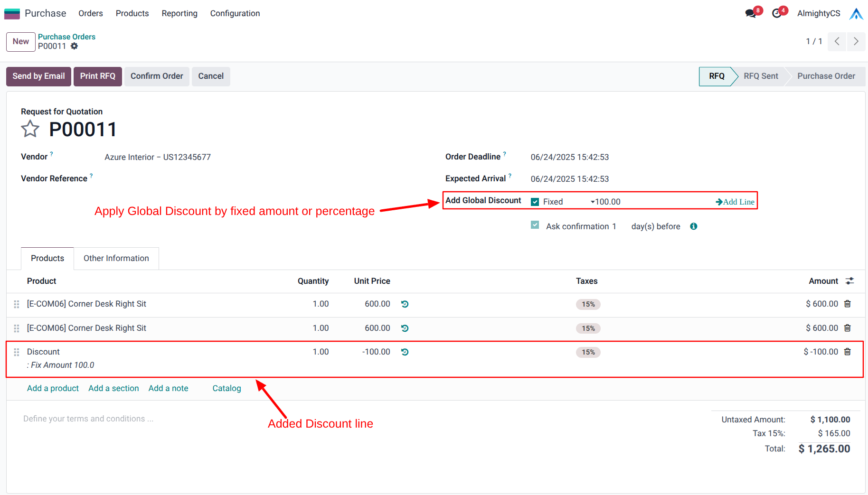Set status to RFQ Sent stage
The image size is (868, 495).
tap(760, 76)
